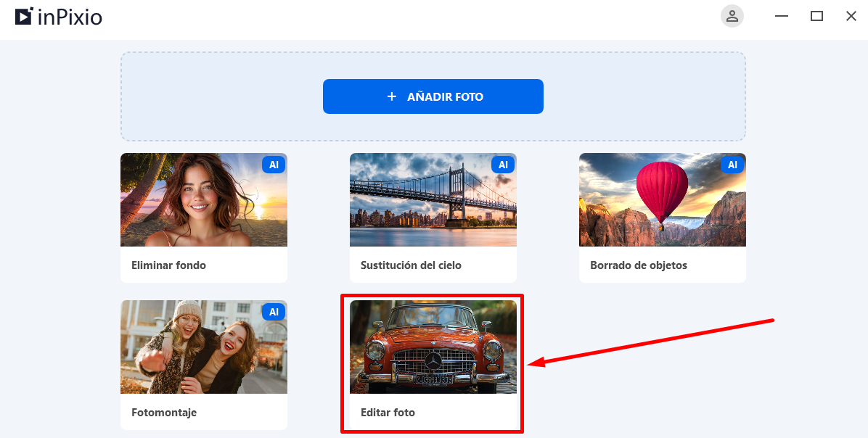Maximize the inPixio window
868x438 pixels.
[816, 16]
